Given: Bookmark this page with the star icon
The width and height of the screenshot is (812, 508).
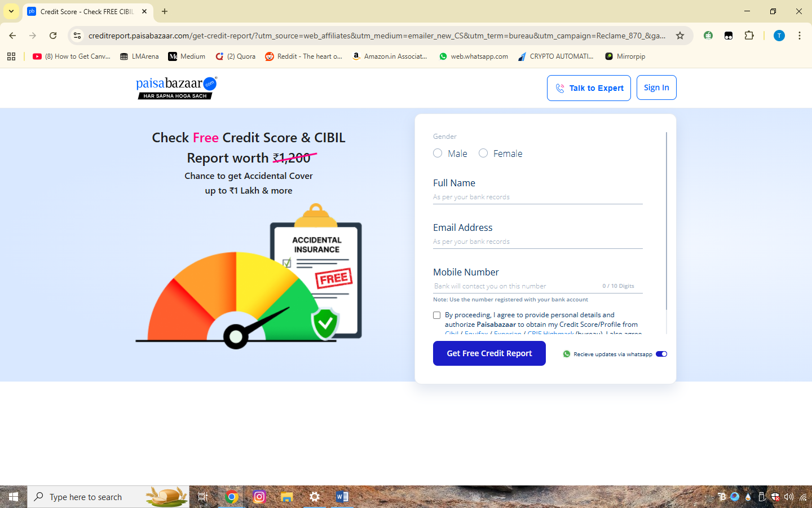Looking at the screenshot, I should (681, 35).
